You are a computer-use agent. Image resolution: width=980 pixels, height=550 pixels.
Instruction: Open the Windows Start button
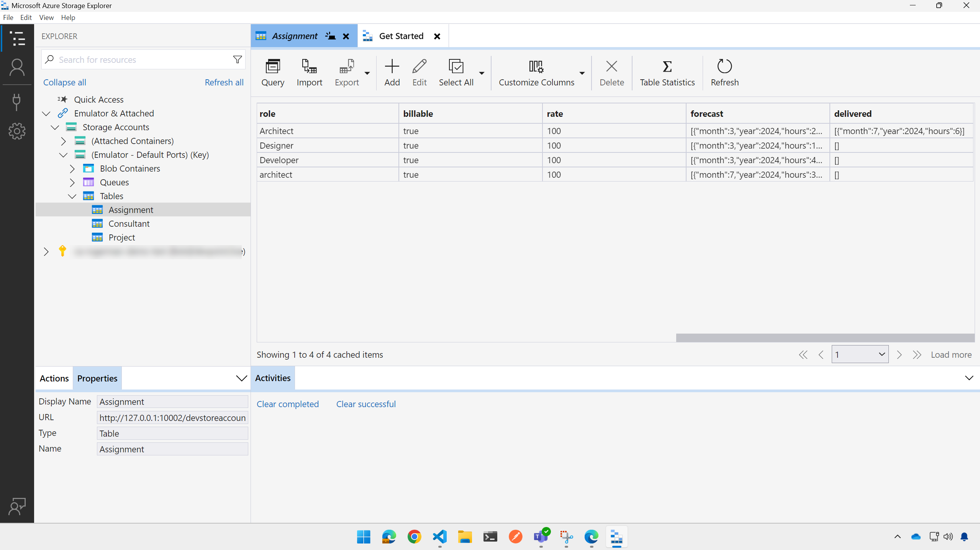tap(363, 537)
